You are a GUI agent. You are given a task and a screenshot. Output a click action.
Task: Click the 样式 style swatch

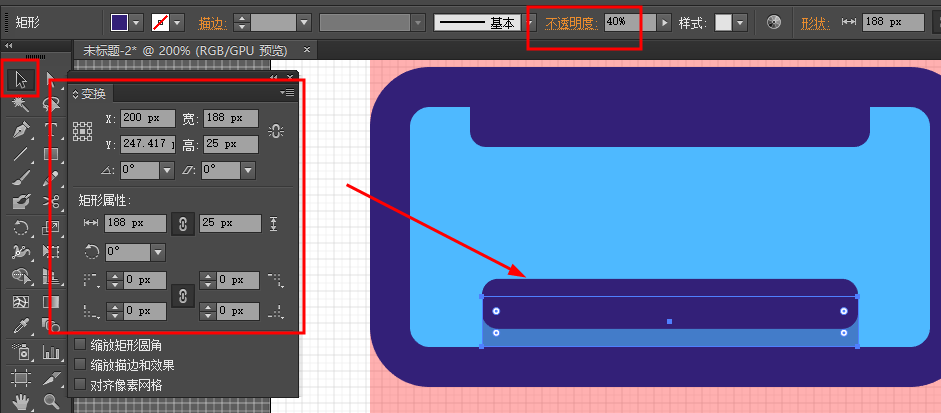[723, 23]
